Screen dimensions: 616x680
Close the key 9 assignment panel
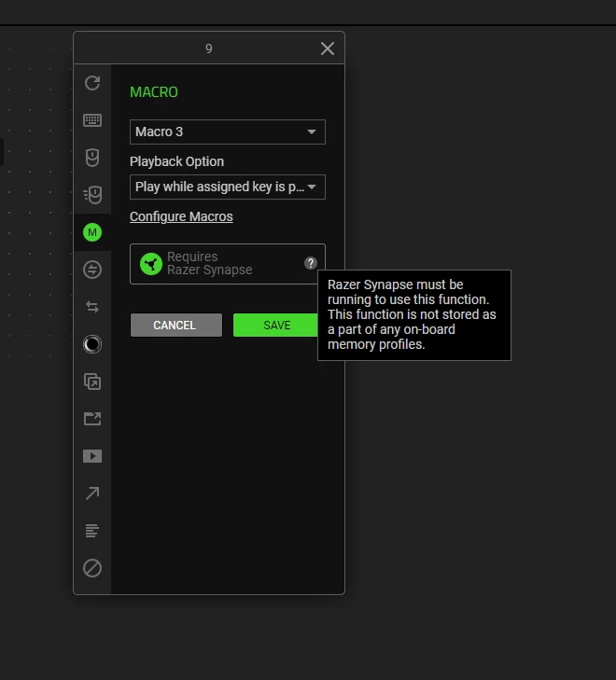click(328, 49)
